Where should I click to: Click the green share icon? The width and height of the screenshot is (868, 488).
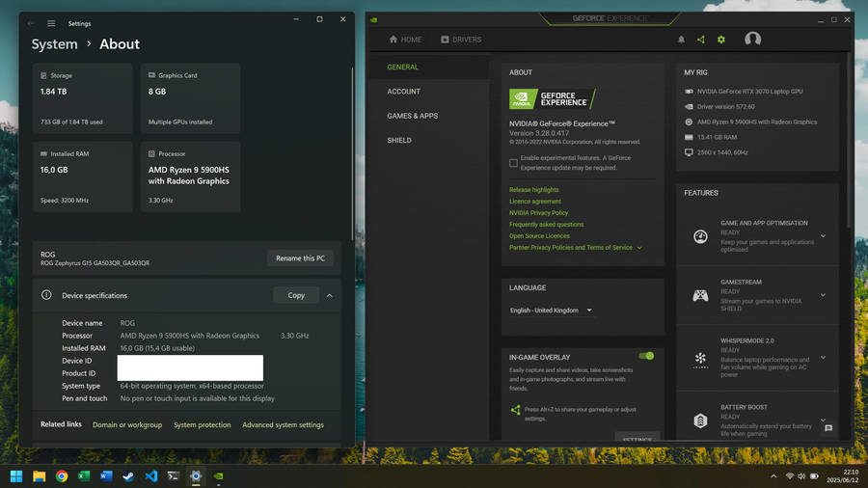[x=701, y=40]
